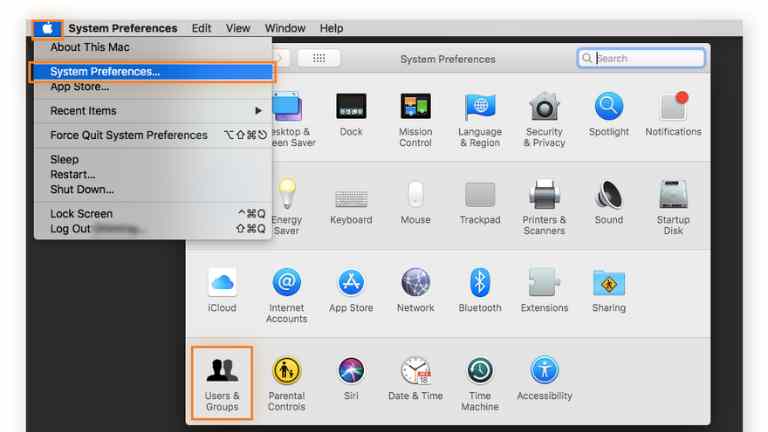Viewport: 768px width, 432px height.
Task: Open Trackpad preferences
Action: tap(480, 203)
